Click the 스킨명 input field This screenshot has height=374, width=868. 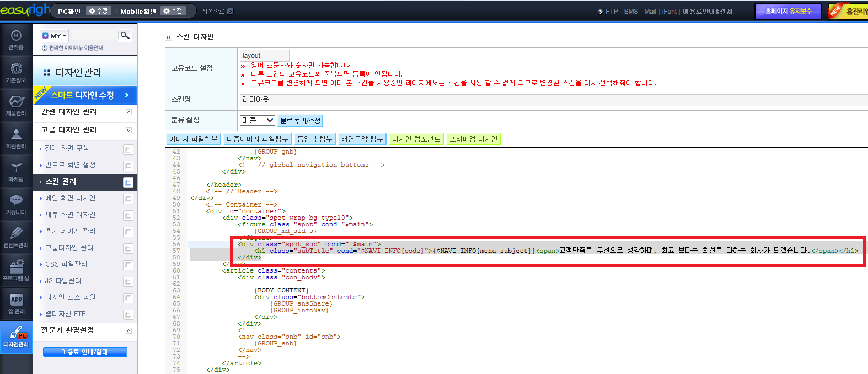[x=554, y=100]
